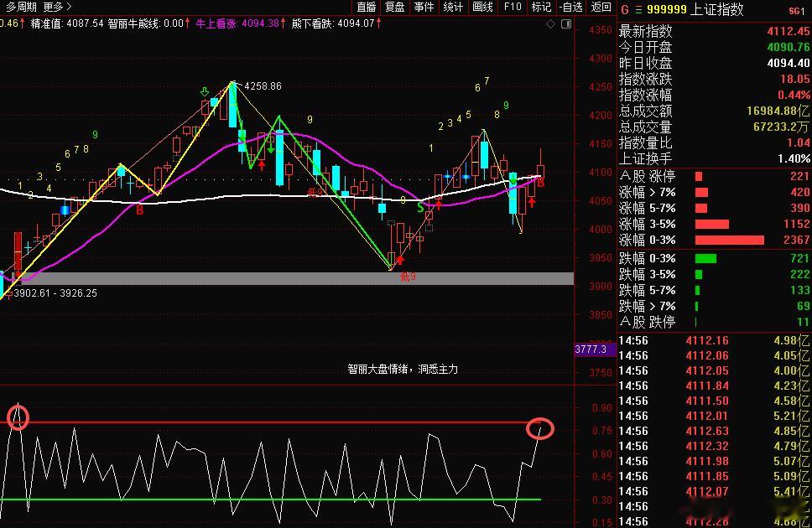Screen dimensions: 812x528
Task: Click the 涨幅 5-7% count 390
Action: (799, 208)
